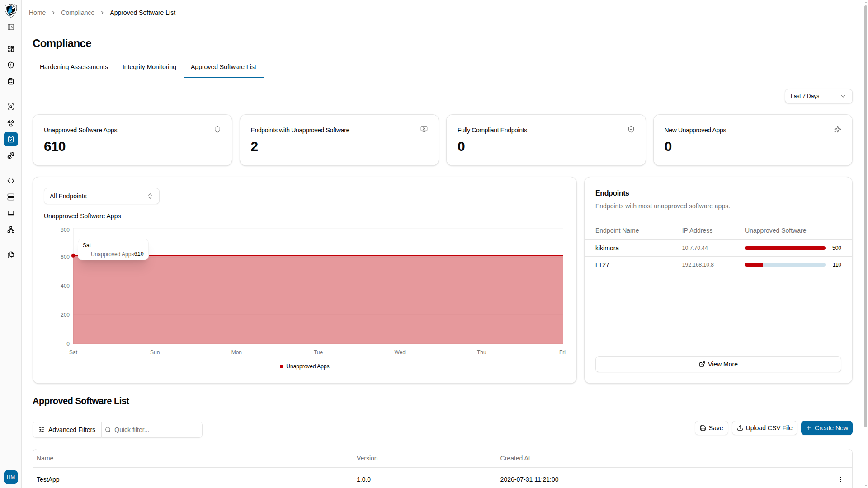The image size is (868, 488).
Task: Open the network hierarchy icon in sidebar
Action: 11,230
